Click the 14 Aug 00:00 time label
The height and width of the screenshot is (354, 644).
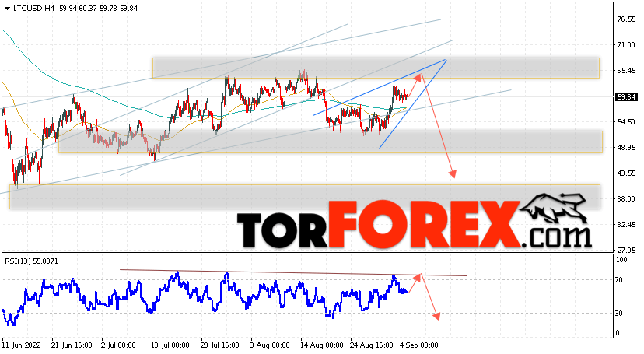pyautogui.click(x=320, y=345)
